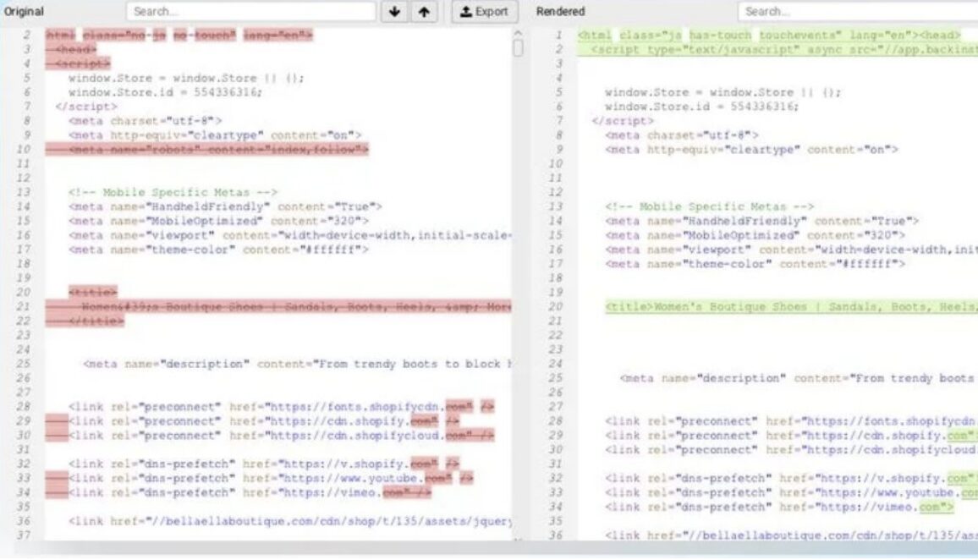Click viewport meta line in Rendered pane
The width and height of the screenshot is (978, 560).
tap(791, 250)
